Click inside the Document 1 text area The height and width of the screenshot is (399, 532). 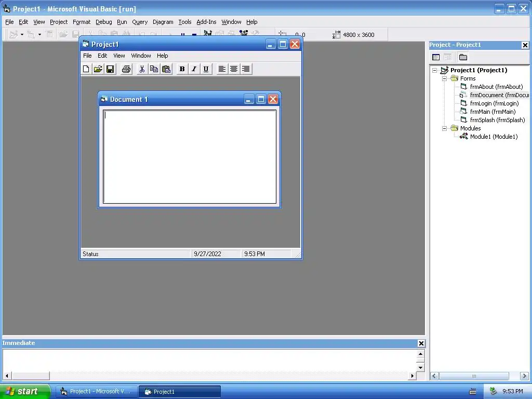[190, 157]
